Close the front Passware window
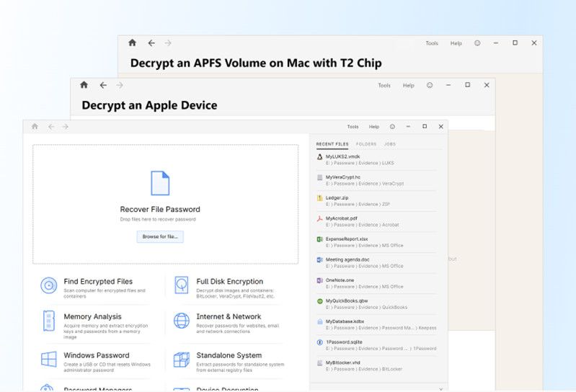 tap(440, 127)
